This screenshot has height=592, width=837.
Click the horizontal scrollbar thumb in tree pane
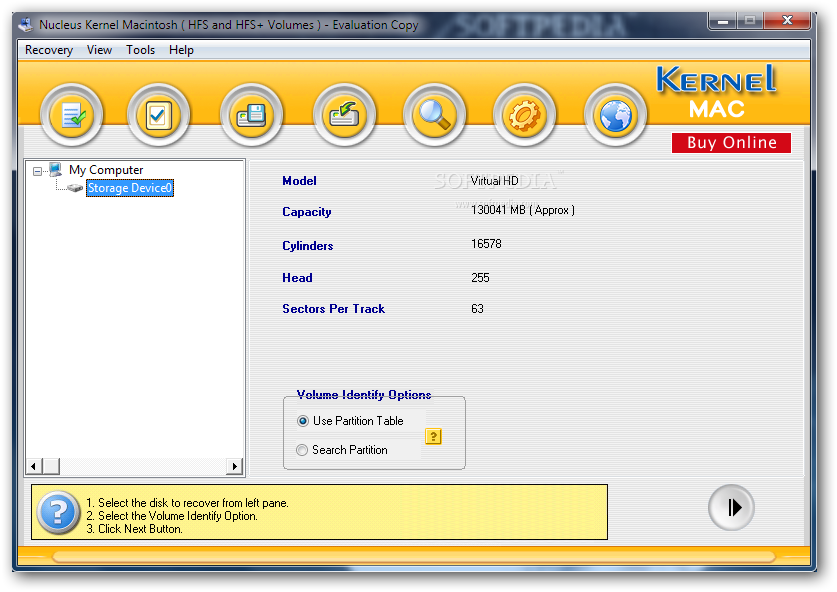(51, 466)
